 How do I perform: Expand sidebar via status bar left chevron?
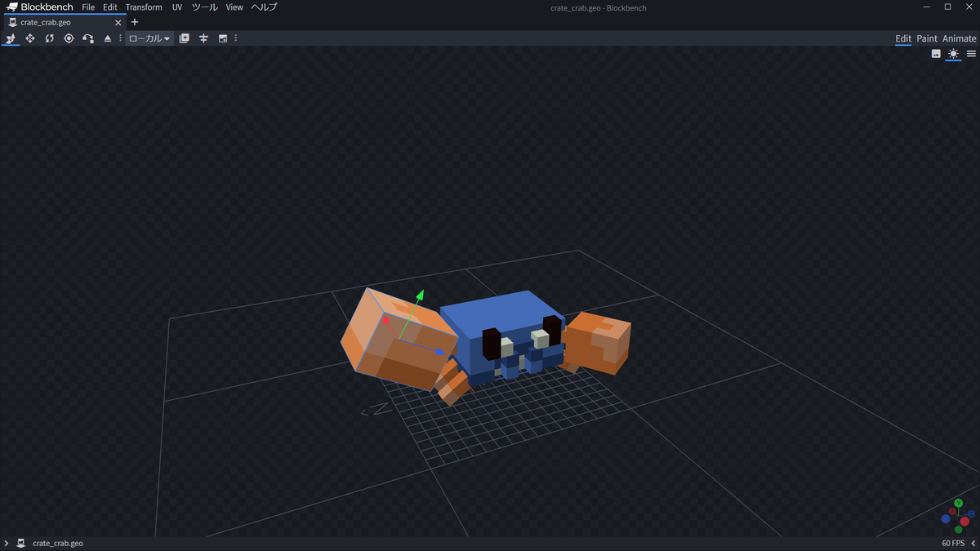click(x=973, y=544)
